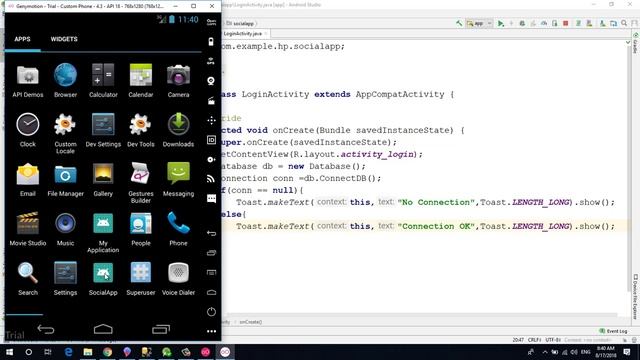Open the Superuser app
This screenshot has width=640, height=360.
tap(141, 278)
